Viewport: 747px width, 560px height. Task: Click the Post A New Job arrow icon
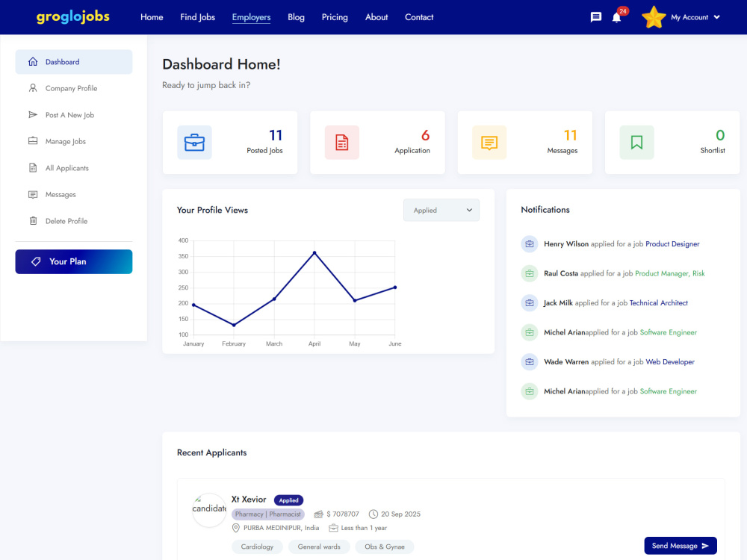pyautogui.click(x=33, y=115)
